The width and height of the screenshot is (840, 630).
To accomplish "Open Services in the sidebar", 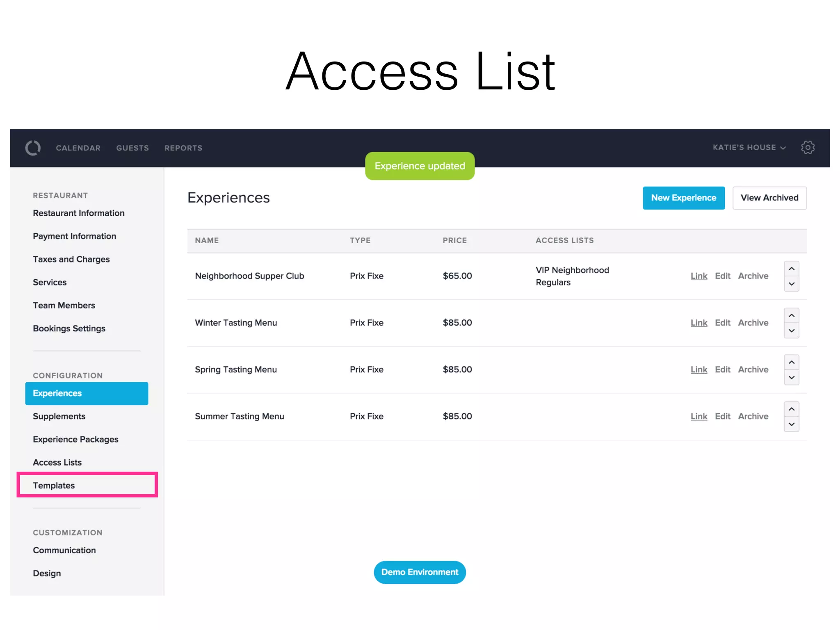I will [50, 282].
